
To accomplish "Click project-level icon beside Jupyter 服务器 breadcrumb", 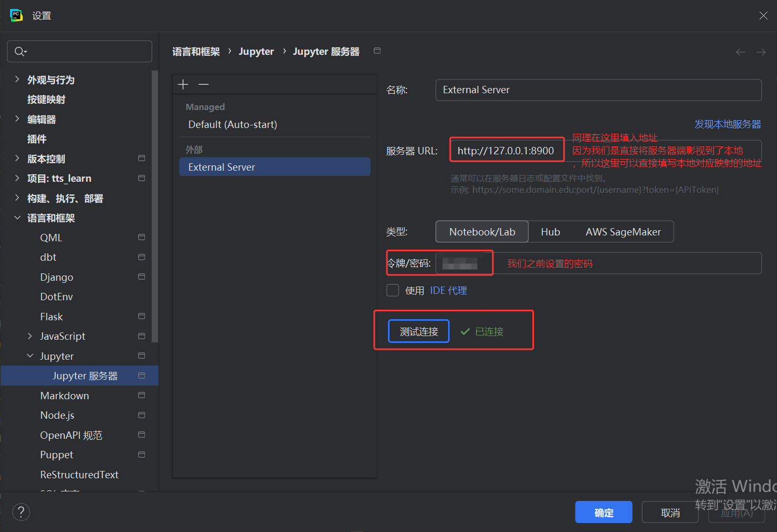I will (377, 51).
